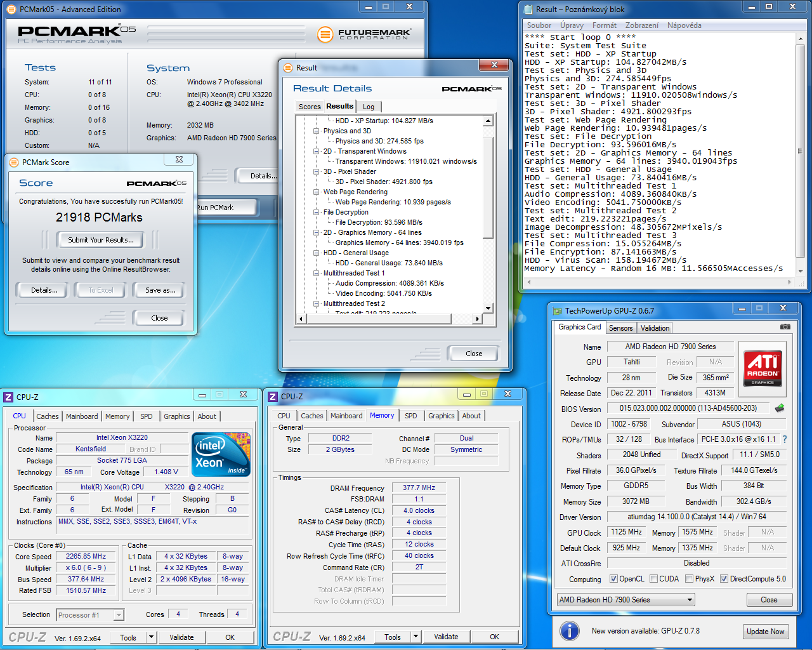Toggle the PhysX checkbox in GPU-Z
Viewport: 812px width, 650px height.
click(x=688, y=579)
